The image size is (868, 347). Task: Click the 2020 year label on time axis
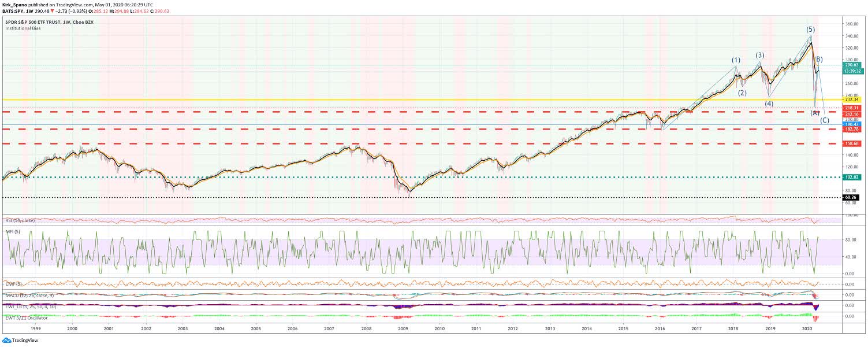(x=807, y=328)
